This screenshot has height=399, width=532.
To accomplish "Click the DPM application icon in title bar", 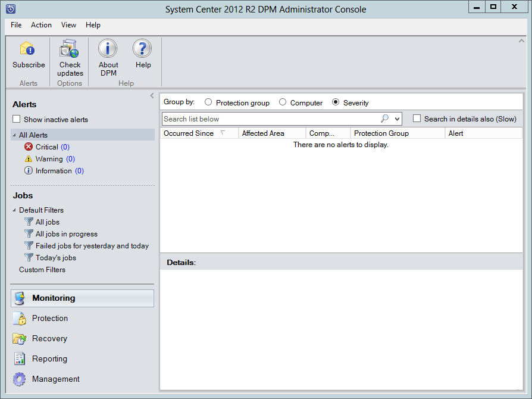I will [11, 9].
